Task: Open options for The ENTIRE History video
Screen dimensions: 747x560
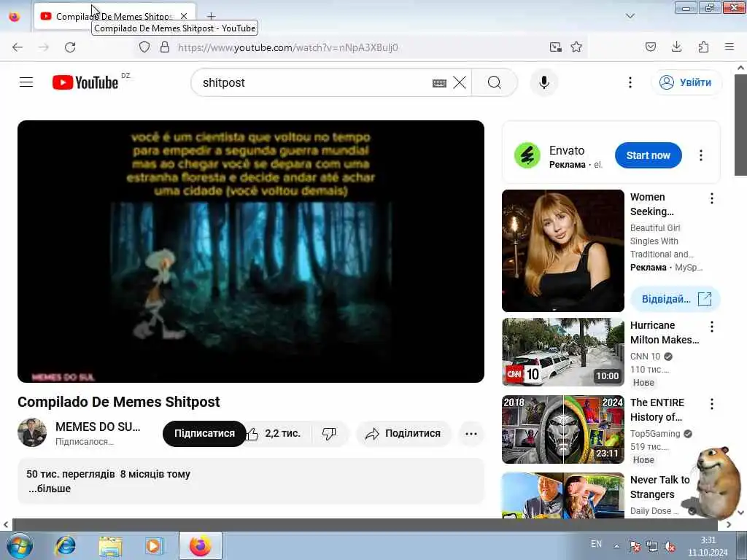Action: pos(712,404)
